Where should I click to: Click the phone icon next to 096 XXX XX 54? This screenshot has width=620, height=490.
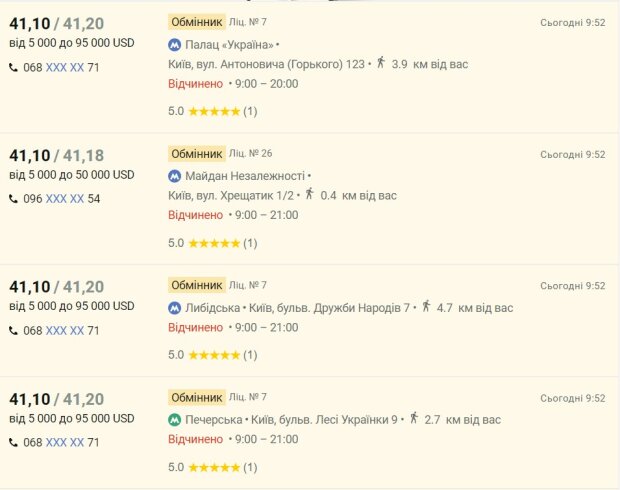tap(13, 199)
